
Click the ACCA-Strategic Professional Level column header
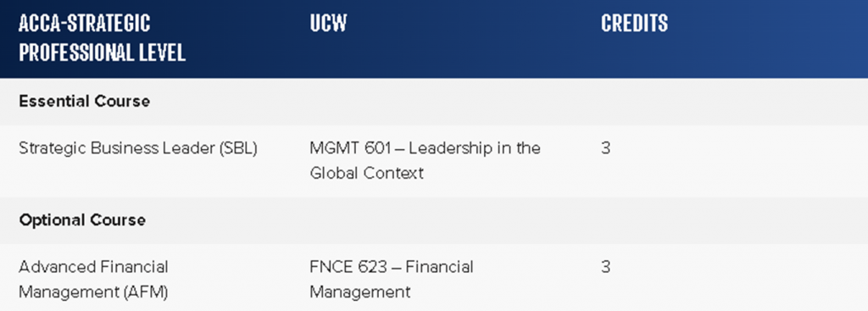click(x=102, y=38)
